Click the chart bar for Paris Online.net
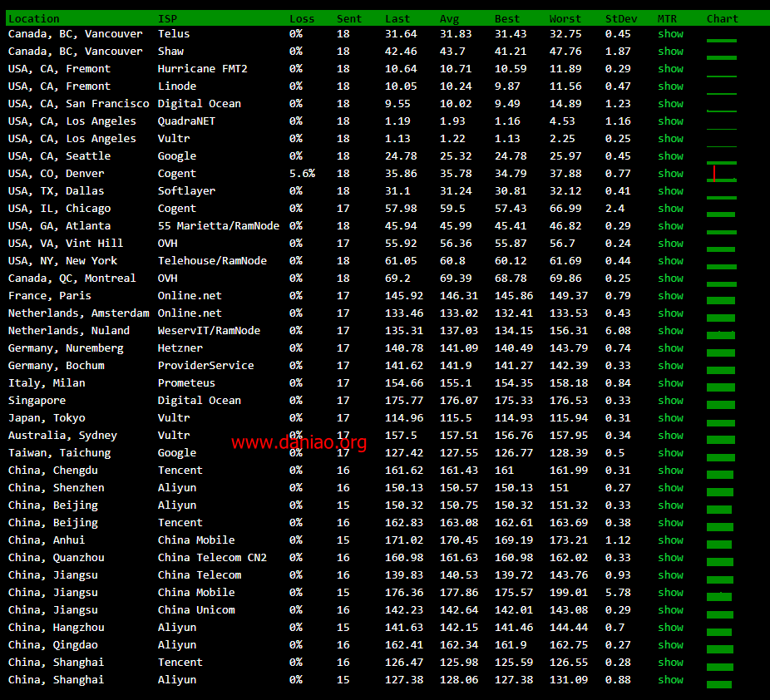This screenshot has height=700, width=770. [x=721, y=300]
